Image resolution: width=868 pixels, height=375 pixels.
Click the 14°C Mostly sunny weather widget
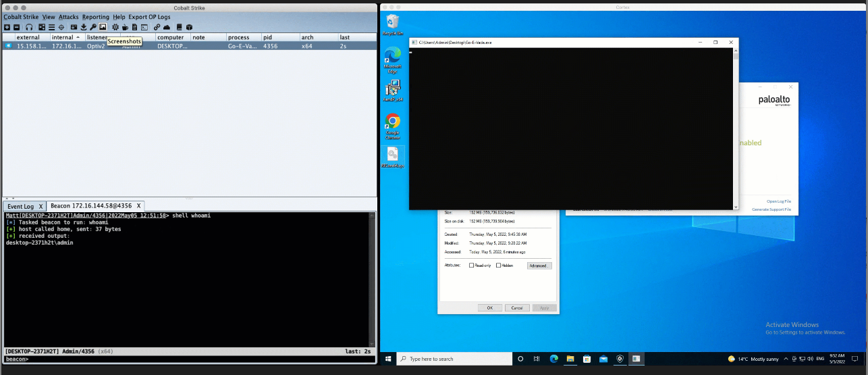[753, 359]
